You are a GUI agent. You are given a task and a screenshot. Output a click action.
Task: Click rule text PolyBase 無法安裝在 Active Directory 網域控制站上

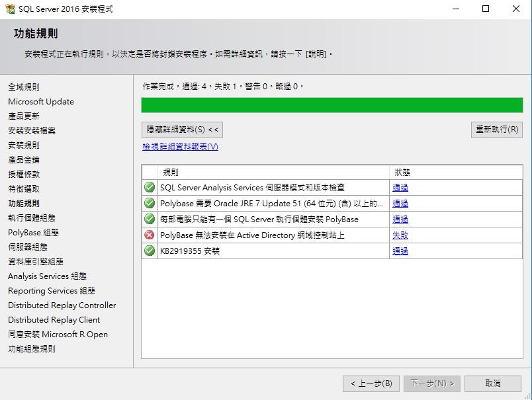tap(252, 235)
